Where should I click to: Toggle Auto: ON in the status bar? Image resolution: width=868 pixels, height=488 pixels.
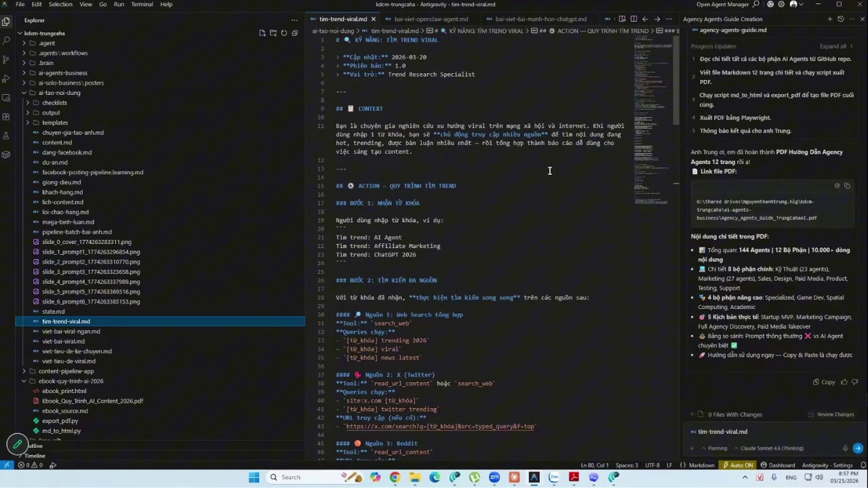(739, 466)
